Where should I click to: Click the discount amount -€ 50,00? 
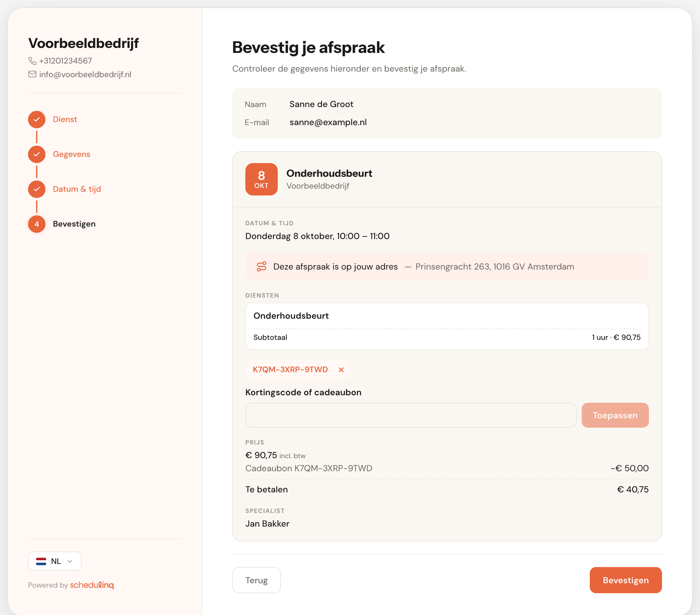629,468
